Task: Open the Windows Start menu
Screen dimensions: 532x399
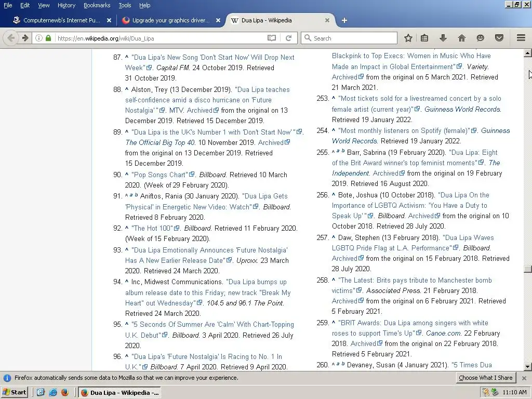Action: click(x=14, y=393)
